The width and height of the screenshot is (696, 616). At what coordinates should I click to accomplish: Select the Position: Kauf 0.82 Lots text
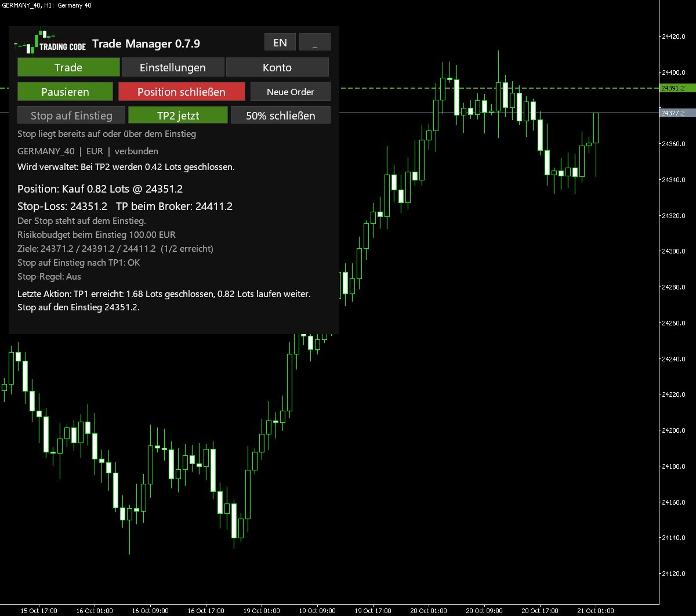click(x=100, y=189)
